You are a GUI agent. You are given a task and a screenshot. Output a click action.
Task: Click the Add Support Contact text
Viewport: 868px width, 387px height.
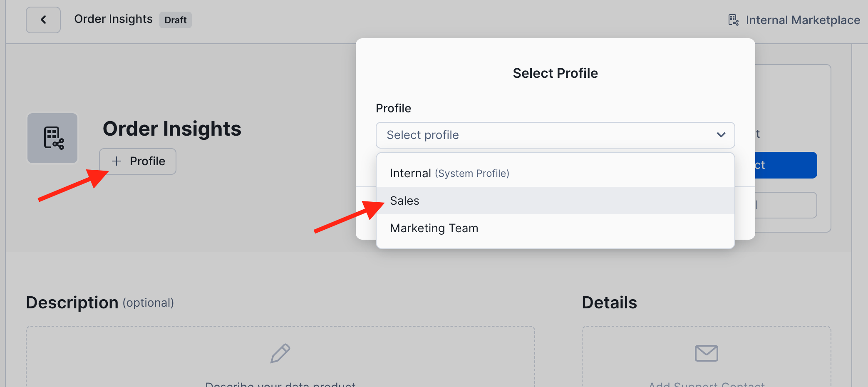[x=706, y=384]
